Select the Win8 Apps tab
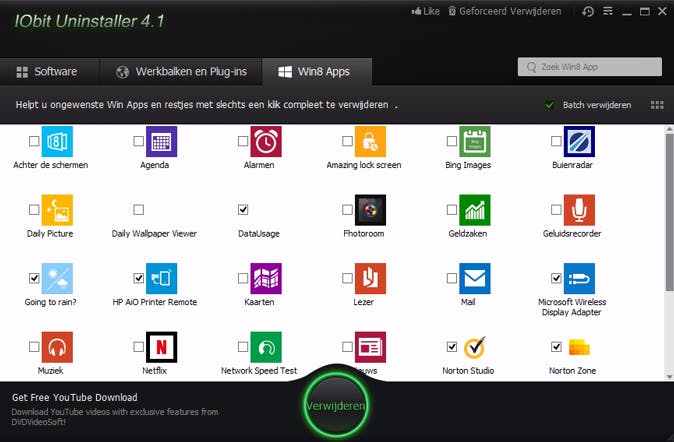674x442 pixels. 317,71
